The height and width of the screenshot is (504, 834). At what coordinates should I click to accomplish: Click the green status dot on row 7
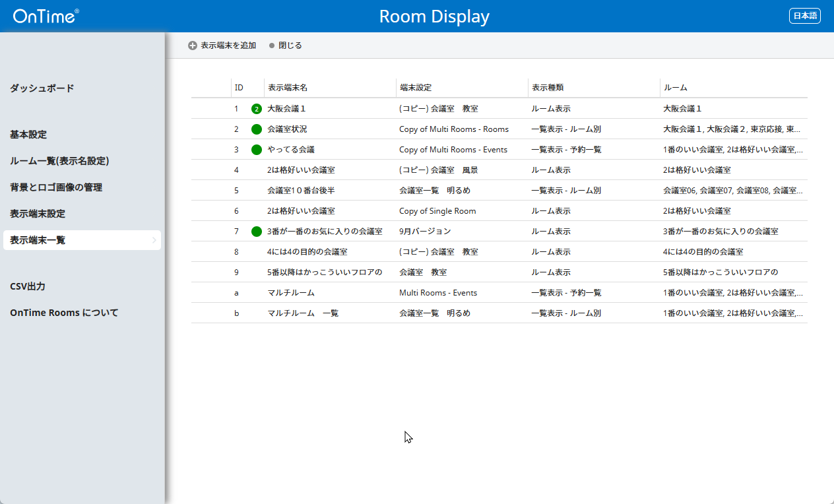click(x=257, y=232)
